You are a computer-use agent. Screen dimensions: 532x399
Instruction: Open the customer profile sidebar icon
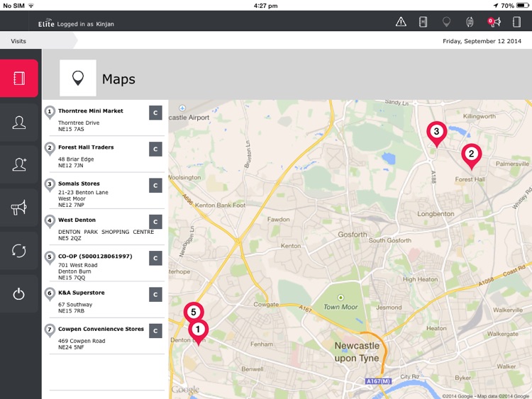(x=19, y=123)
